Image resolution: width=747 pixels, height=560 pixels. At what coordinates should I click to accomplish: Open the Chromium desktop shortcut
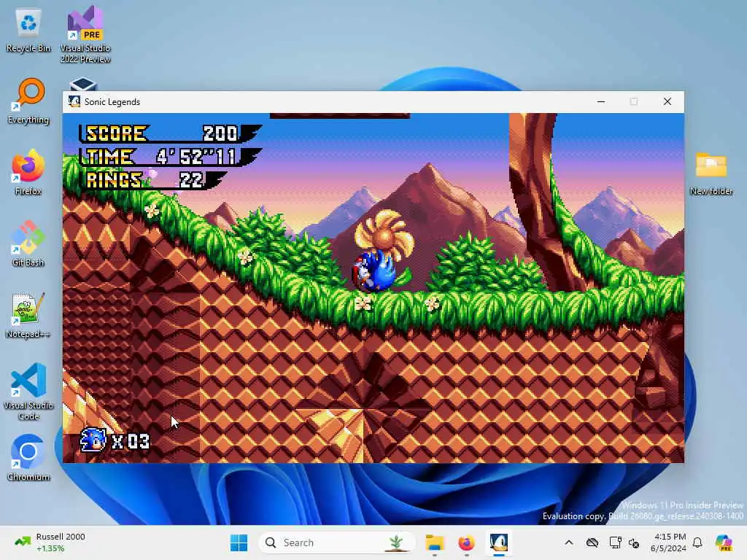point(28,458)
